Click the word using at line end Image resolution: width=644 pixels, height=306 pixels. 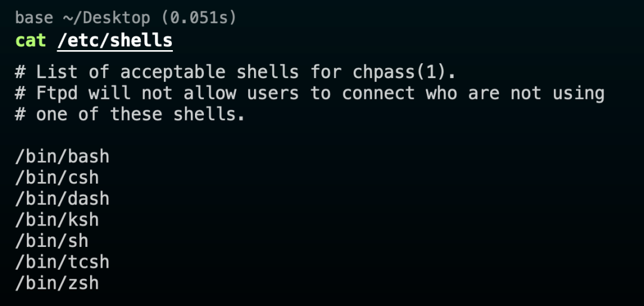click(x=578, y=93)
